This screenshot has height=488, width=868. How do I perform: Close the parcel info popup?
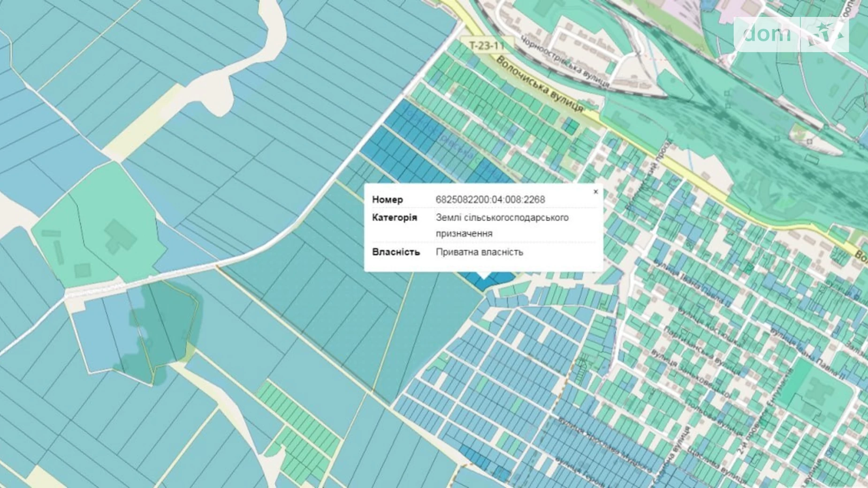(595, 191)
